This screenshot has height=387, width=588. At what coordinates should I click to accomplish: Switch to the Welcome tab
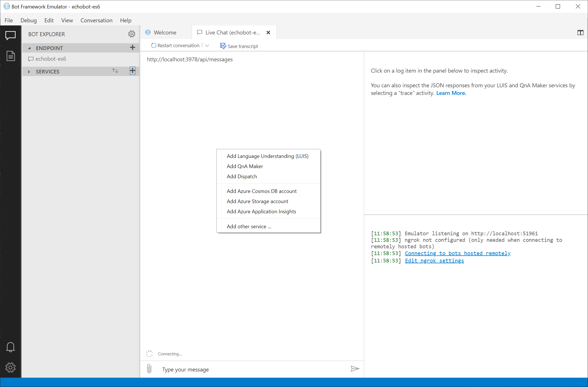pyautogui.click(x=166, y=32)
